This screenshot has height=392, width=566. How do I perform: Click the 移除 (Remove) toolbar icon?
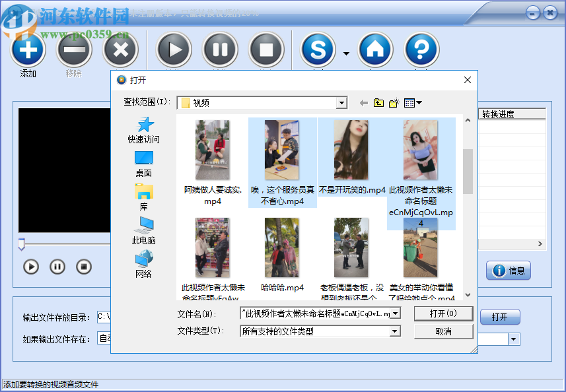pyautogui.click(x=74, y=49)
